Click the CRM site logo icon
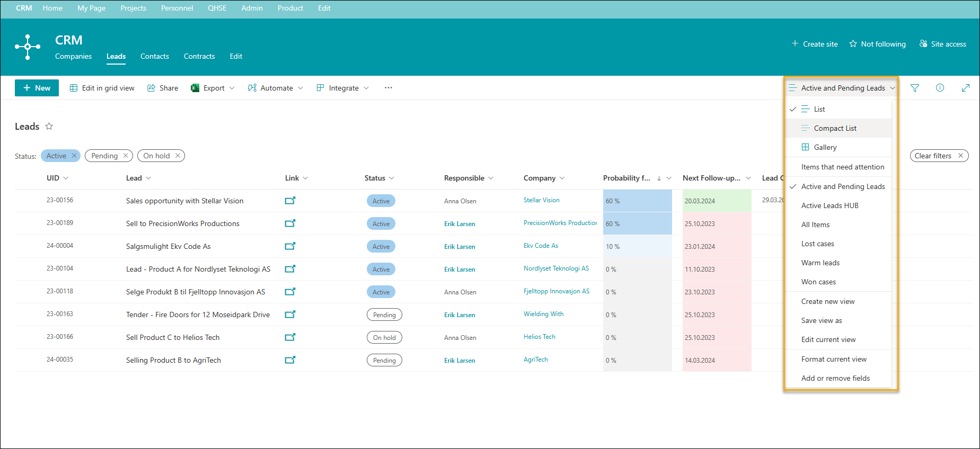Image resolution: width=980 pixels, height=449 pixels. click(28, 47)
